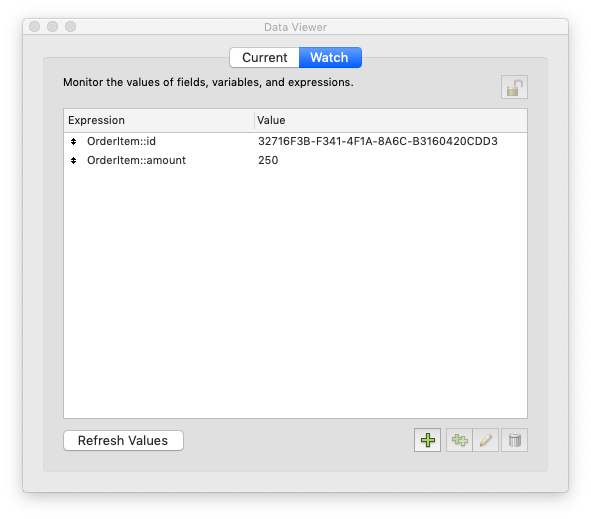Click the Duplicate Expression double-plus icon
591x519 pixels.
click(459, 440)
